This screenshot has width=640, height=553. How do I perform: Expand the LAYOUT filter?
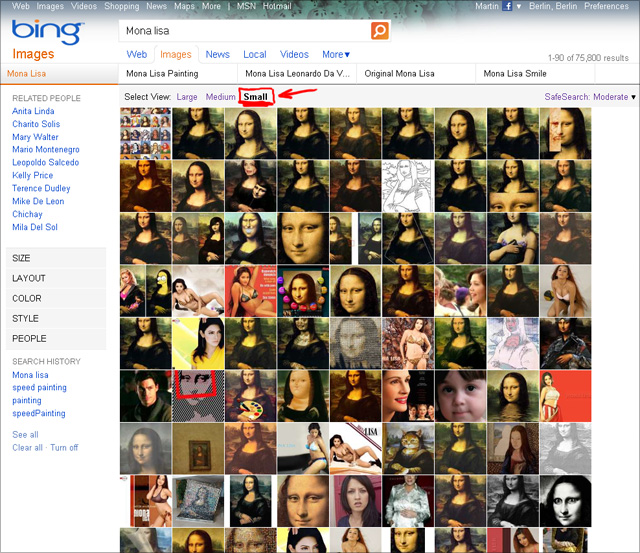coord(56,278)
